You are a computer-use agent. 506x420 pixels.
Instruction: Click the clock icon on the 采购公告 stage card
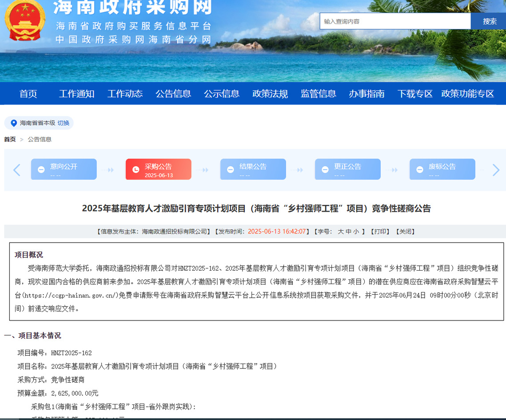[135, 169]
